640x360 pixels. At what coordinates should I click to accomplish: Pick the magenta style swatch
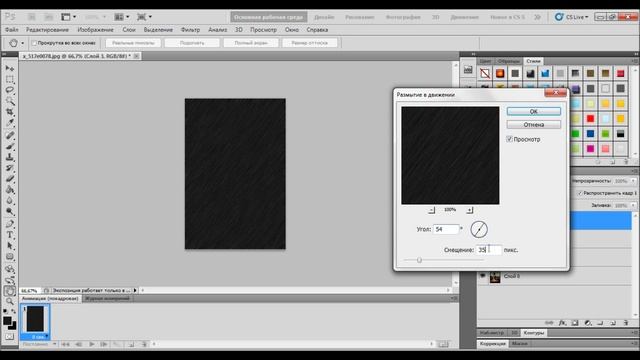click(x=590, y=149)
